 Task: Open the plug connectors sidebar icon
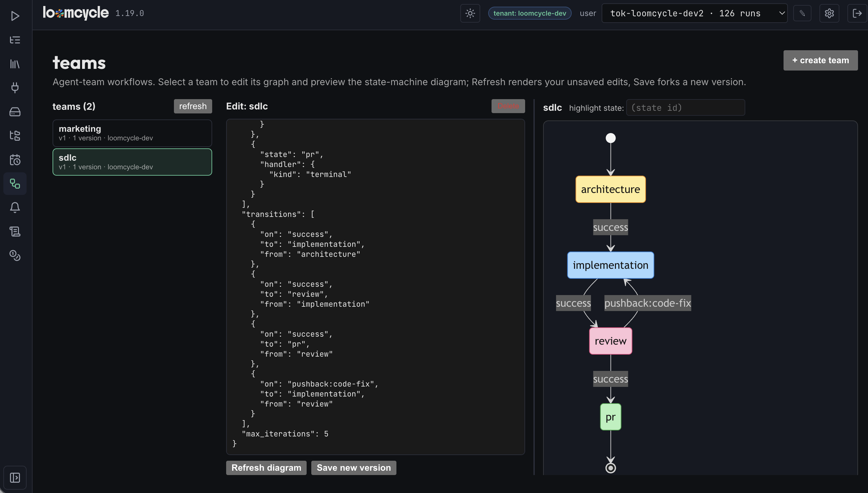[15, 88]
